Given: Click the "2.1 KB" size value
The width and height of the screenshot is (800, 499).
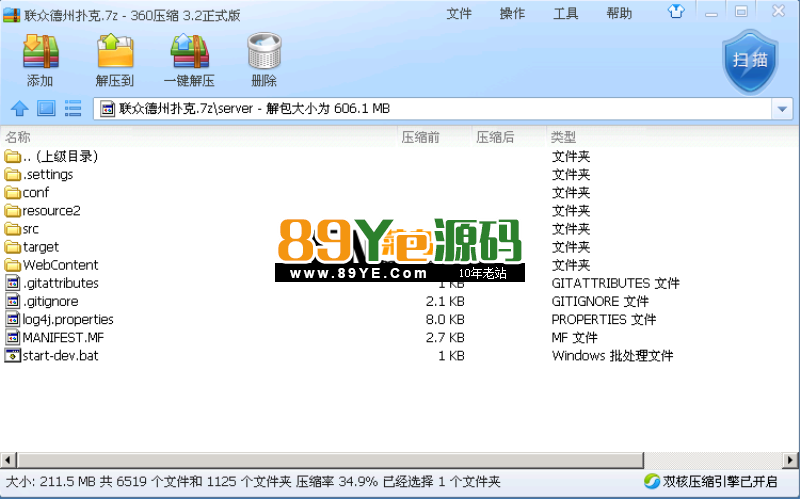Looking at the screenshot, I should pos(445,302).
